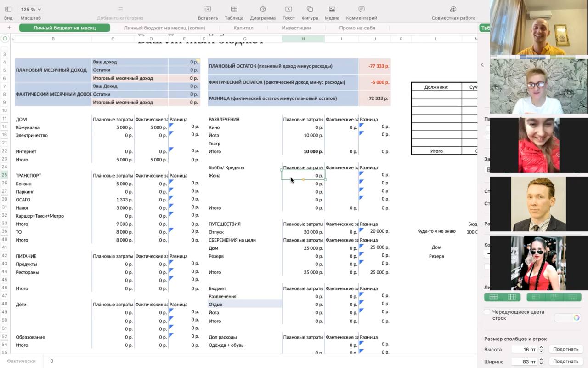Screen dimensions: 588x368
Task: Toggle header column gridlines button
Action: [x=536, y=297]
